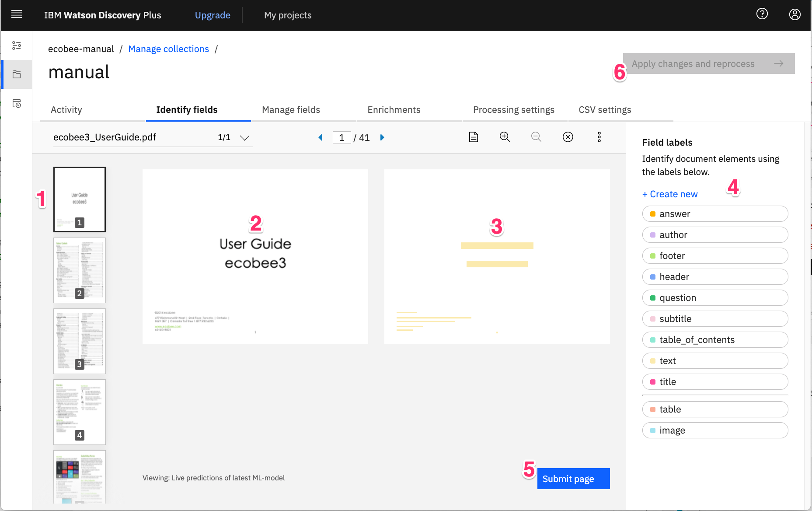Click the arrow on Apply changes and reprocess
812x511 pixels.
tap(779, 63)
